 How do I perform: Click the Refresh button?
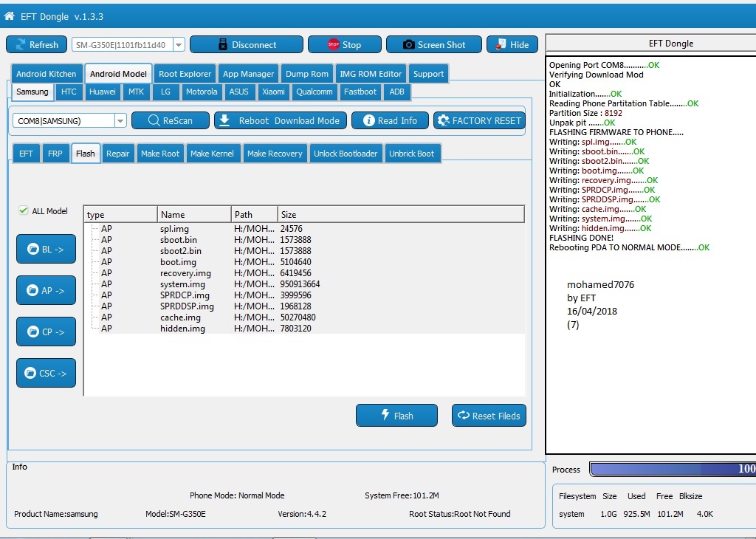(x=37, y=45)
